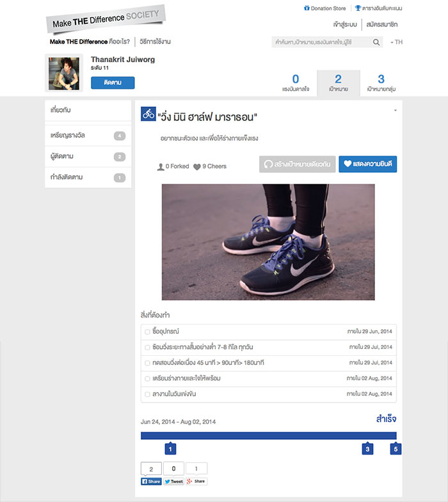Click the Google Plus share count 1
The height and width of the screenshot is (502, 448).
(196, 469)
